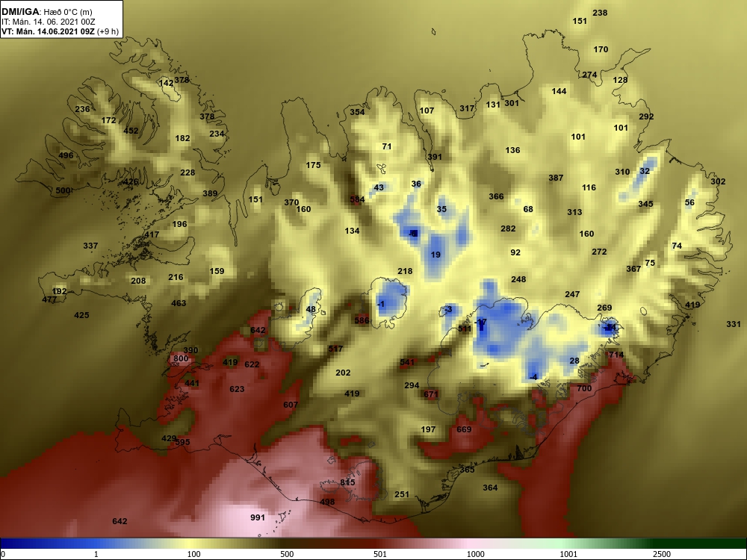Select the 1000 legend scale label
This screenshot has width=747, height=560.
(x=475, y=554)
